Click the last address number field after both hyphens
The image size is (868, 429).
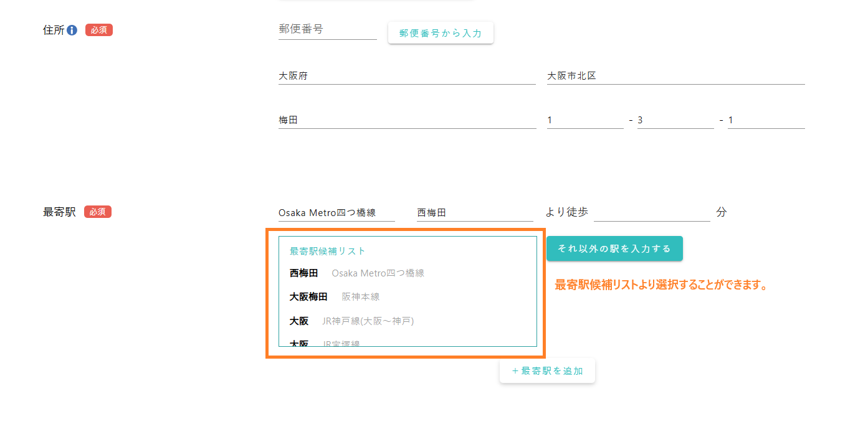766,120
